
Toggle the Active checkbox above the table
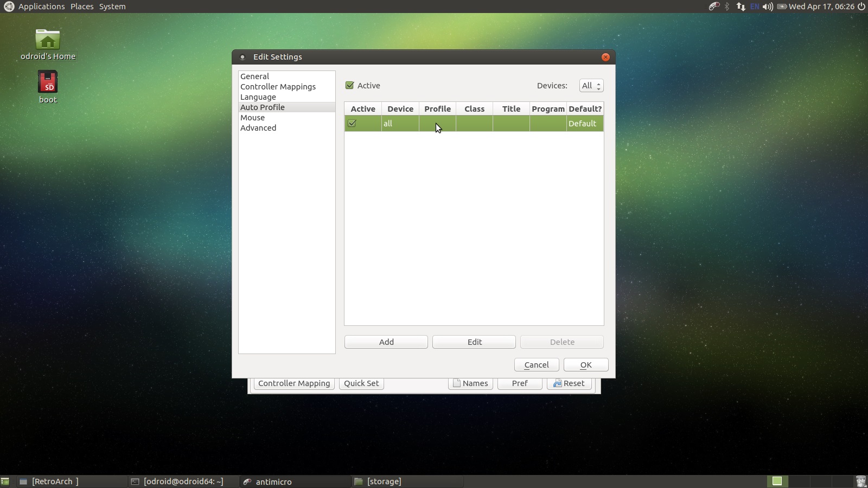pyautogui.click(x=350, y=86)
